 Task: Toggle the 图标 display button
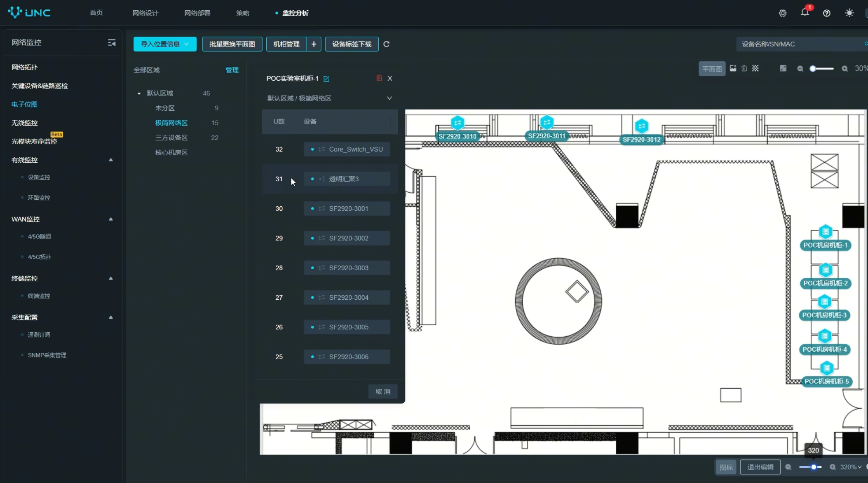coord(726,467)
